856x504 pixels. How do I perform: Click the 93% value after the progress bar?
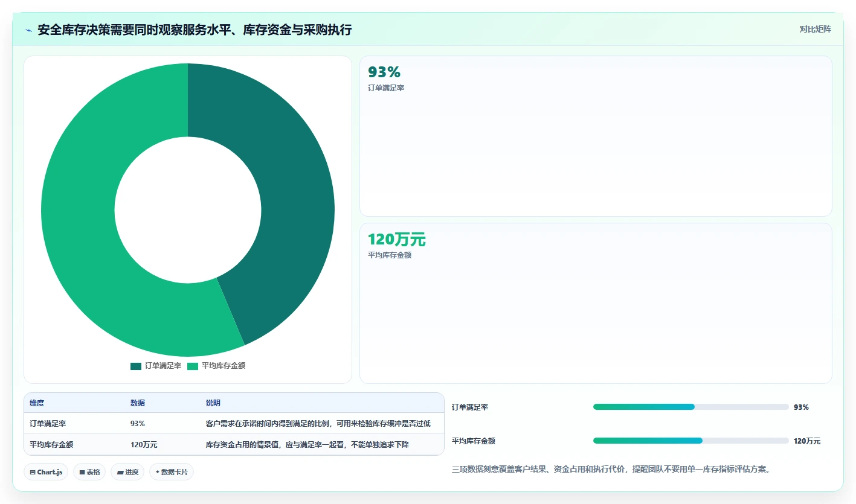[x=801, y=407]
